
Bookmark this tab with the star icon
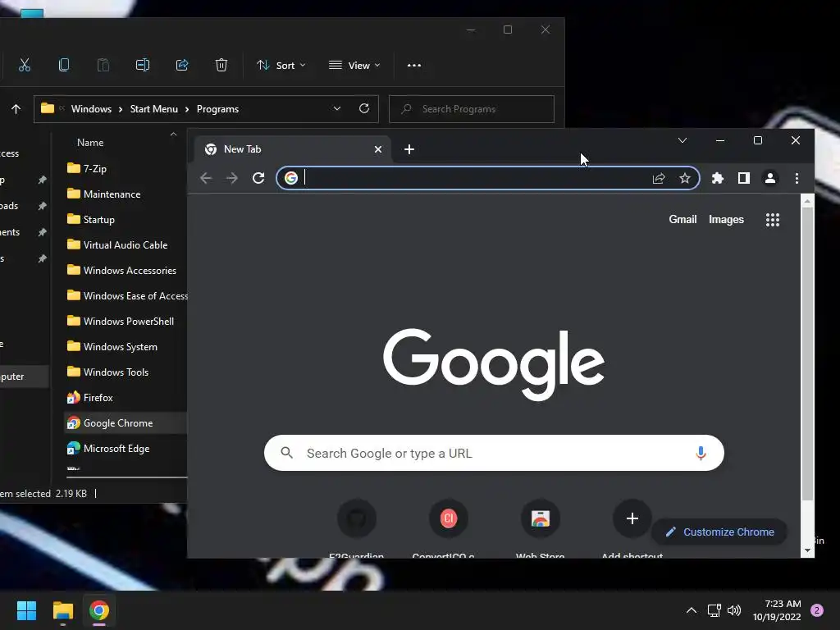click(685, 178)
